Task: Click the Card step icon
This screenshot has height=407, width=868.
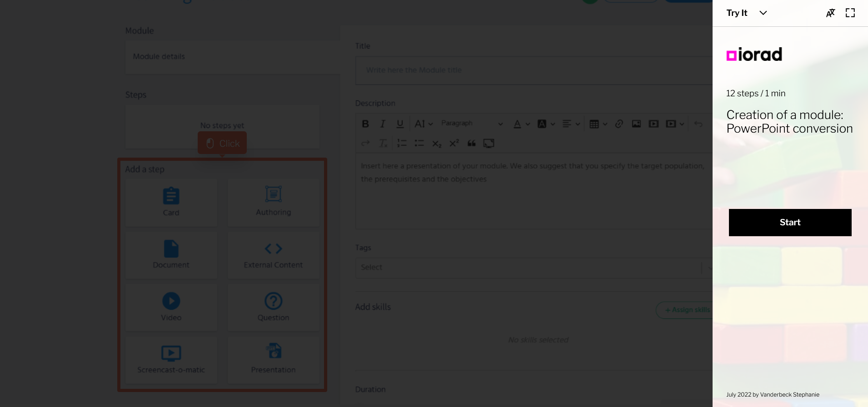Action: click(171, 197)
